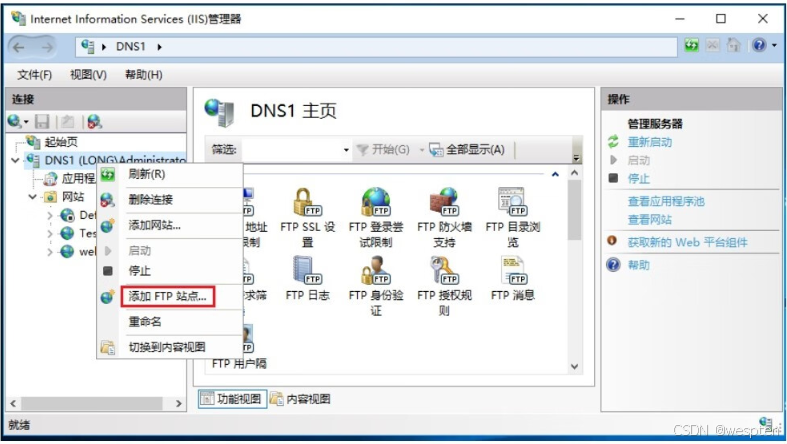Viewport: 787px width, 444px height.
Task: Click the 帮助 link in actions pane
Action: click(638, 265)
